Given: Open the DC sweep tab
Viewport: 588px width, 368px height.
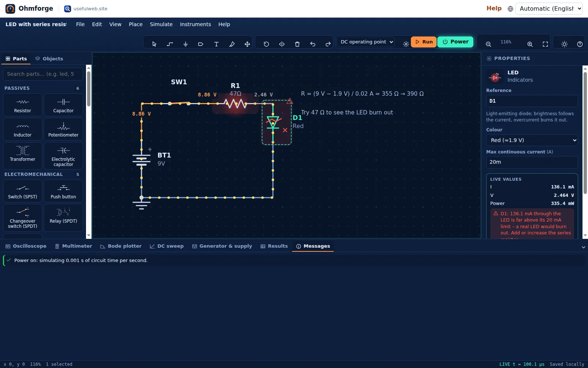Looking at the screenshot, I should (x=167, y=246).
